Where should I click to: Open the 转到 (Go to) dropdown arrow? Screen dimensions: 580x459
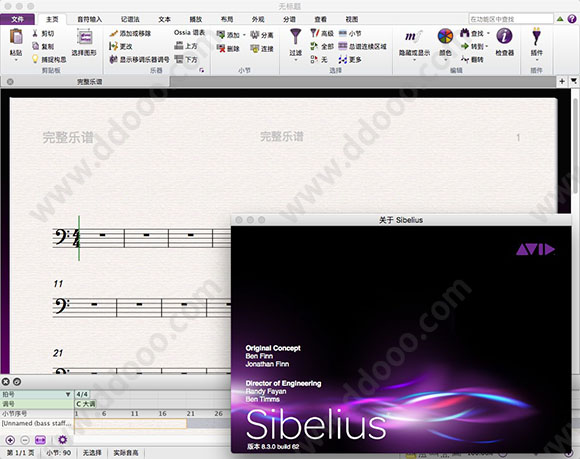tap(487, 46)
